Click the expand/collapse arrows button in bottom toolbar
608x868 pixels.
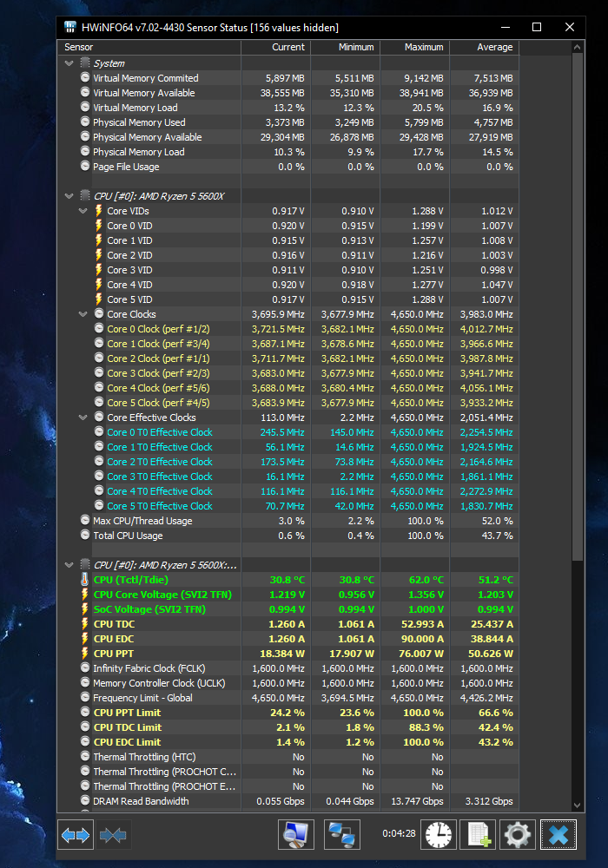(x=76, y=835)
